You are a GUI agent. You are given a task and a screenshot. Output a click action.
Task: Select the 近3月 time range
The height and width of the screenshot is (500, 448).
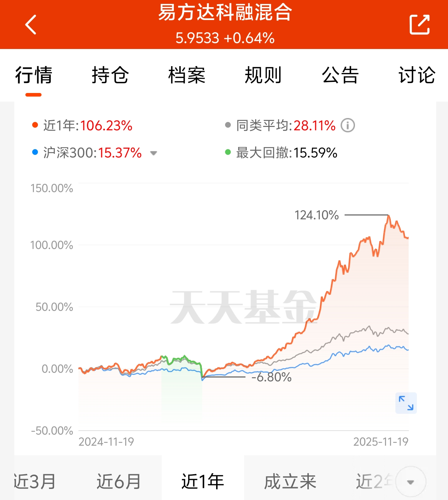coord(35,481)
